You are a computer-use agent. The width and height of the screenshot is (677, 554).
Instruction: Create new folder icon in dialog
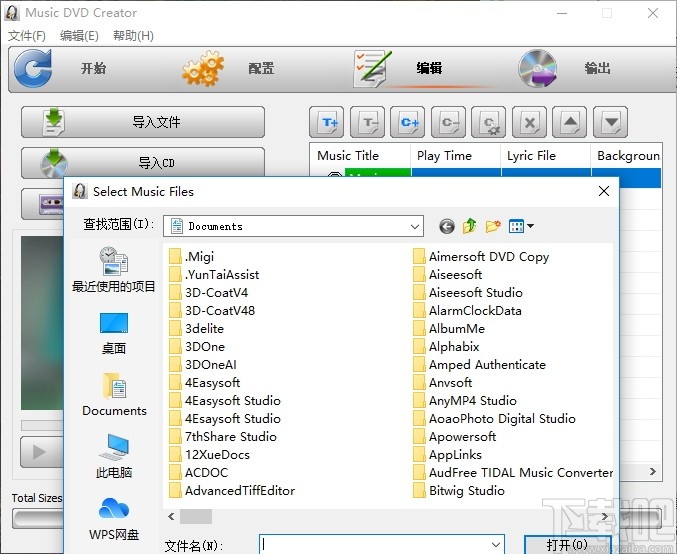click(493, 226)
